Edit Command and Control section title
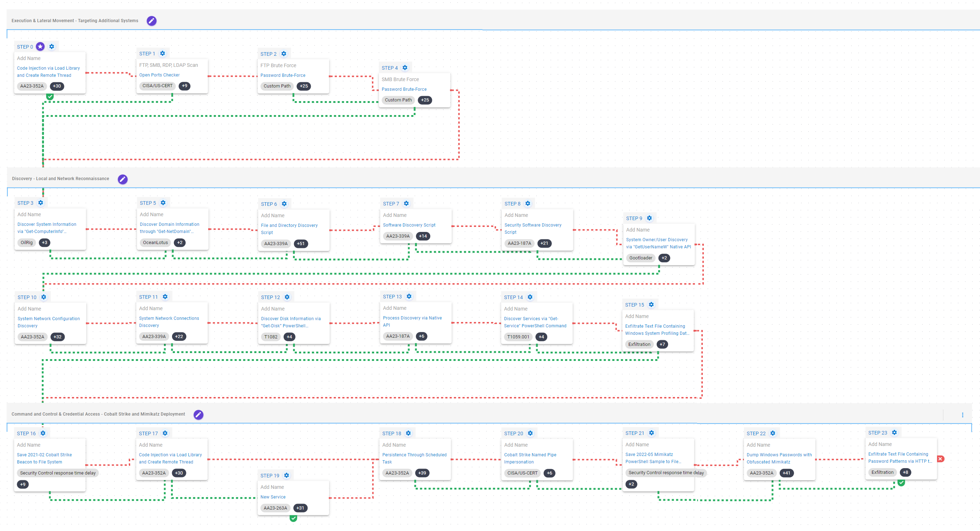This screenshot has width=980, height=531. 198,415
